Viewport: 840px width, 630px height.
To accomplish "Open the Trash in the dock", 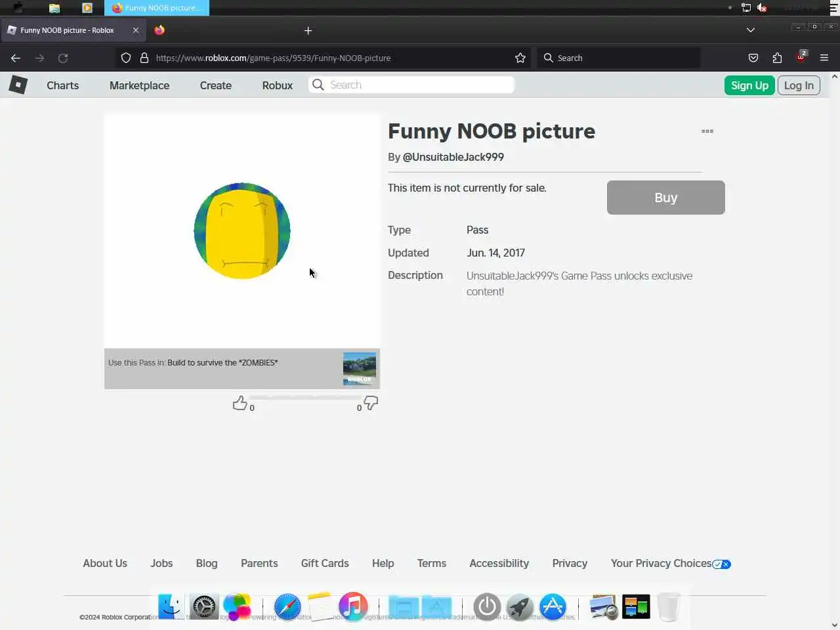I will click(x=669, y=607).
